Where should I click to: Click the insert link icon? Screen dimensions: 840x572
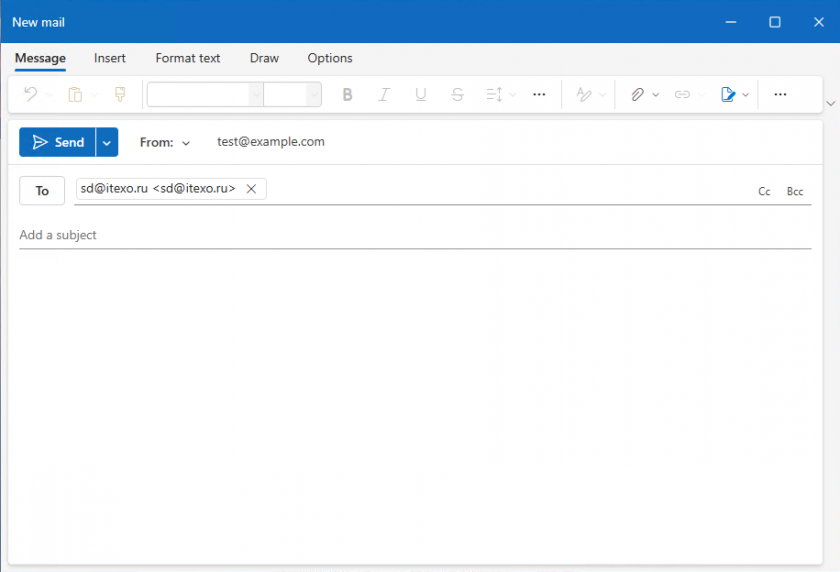pos(682,95)
